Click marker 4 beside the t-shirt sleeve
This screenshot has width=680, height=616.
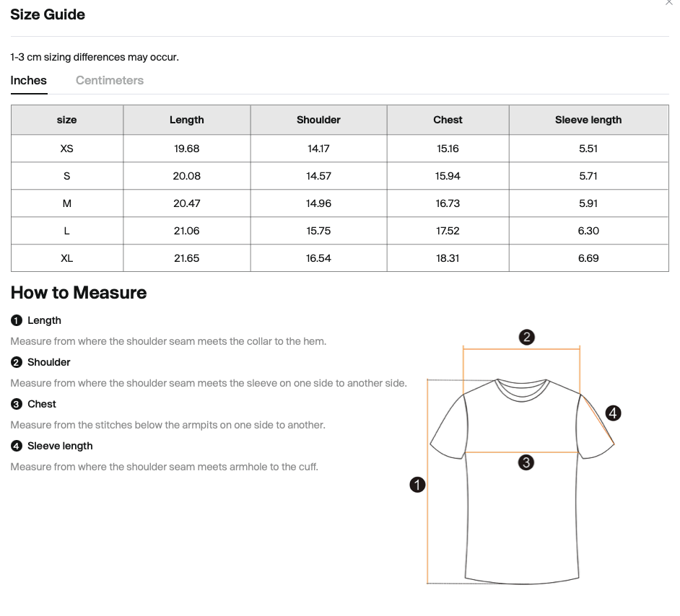click(x=613, y=413)
